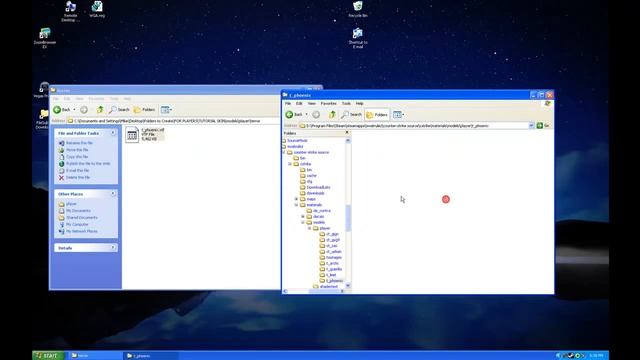Select counter-strike source folder in tree
This screenshot has height=360, width=640.
pos(311,152)
